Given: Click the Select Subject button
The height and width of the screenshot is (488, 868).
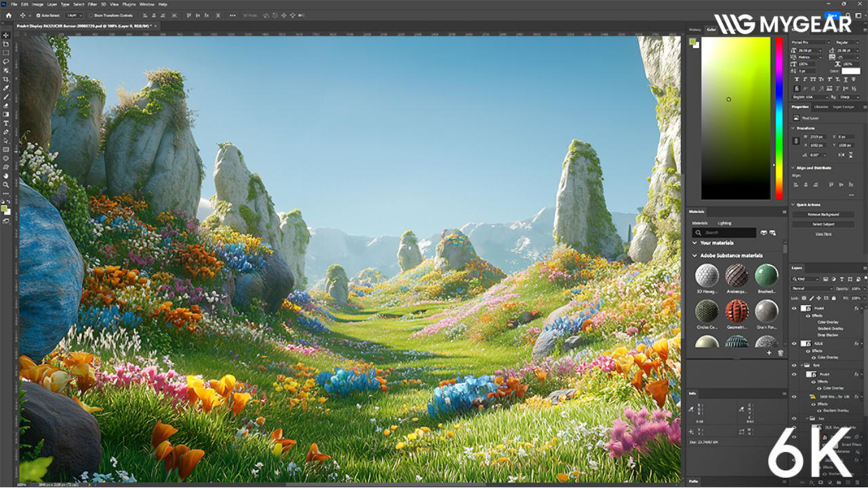Looking at the screenshot, I should (x=823, y=224).
